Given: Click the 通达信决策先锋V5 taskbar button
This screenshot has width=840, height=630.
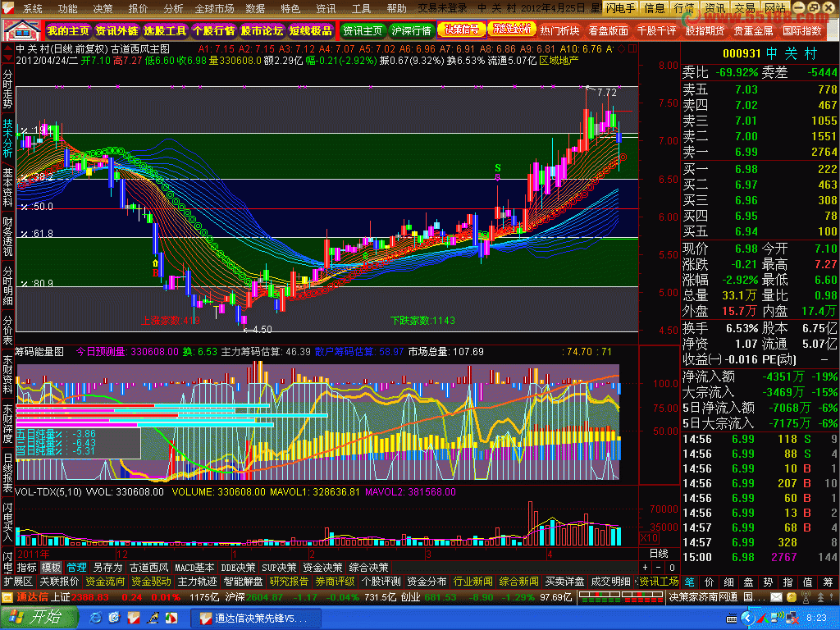Looking at the screenshot, I should pyautogui.click(x=256, y=619).
